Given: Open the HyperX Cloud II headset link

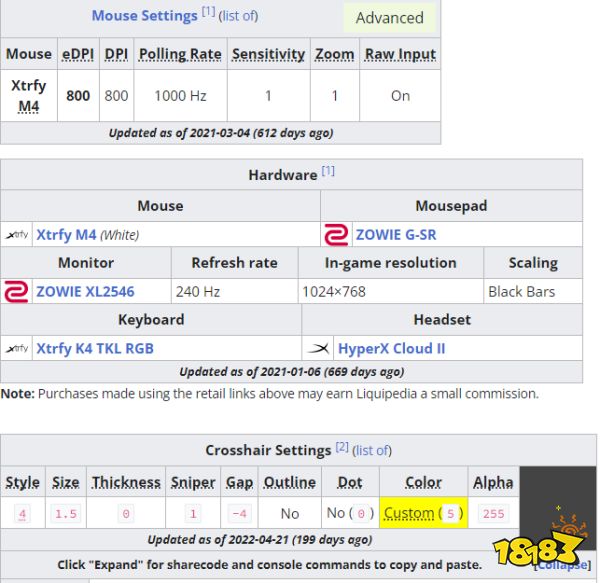Looking at the screenshot, I should [x=391, y=348].
